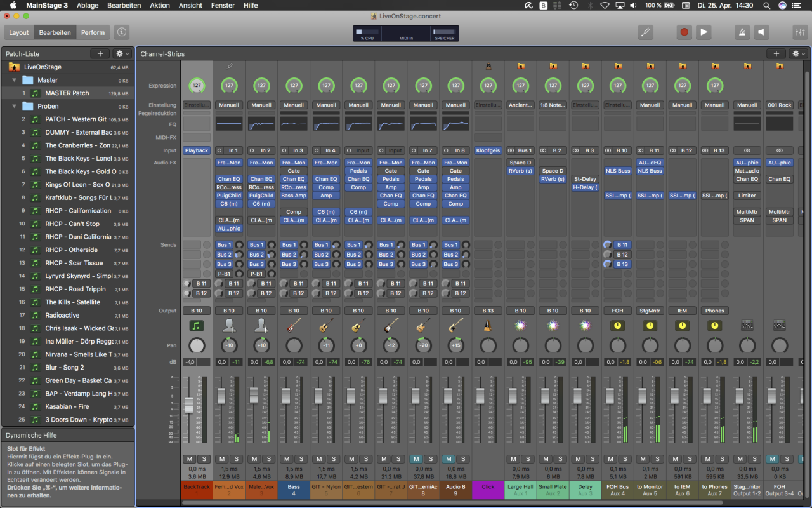The width and height of the screenshot is (812, 508).
Task: Open the Aktion menu
Action: coord(160,5)
